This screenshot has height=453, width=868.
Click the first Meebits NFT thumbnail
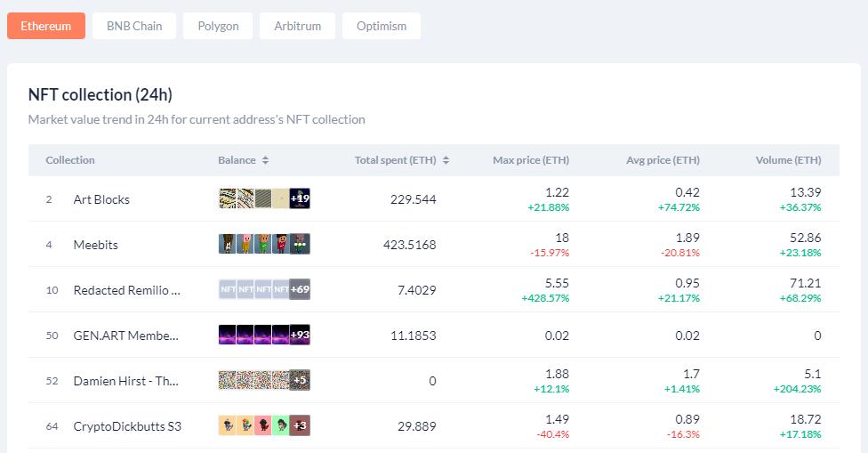[x=228, y=244]
